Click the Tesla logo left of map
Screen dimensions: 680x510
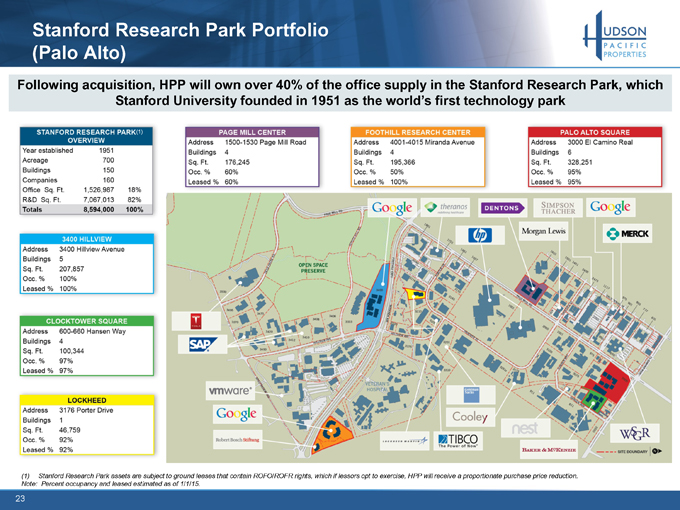(x=197, y=320)
